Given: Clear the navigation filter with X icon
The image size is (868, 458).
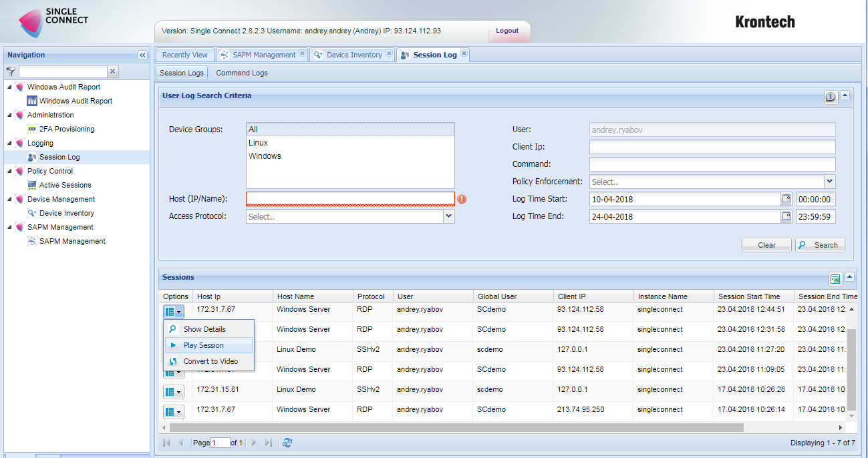Looking at the screenshot, I should [113, 71].
